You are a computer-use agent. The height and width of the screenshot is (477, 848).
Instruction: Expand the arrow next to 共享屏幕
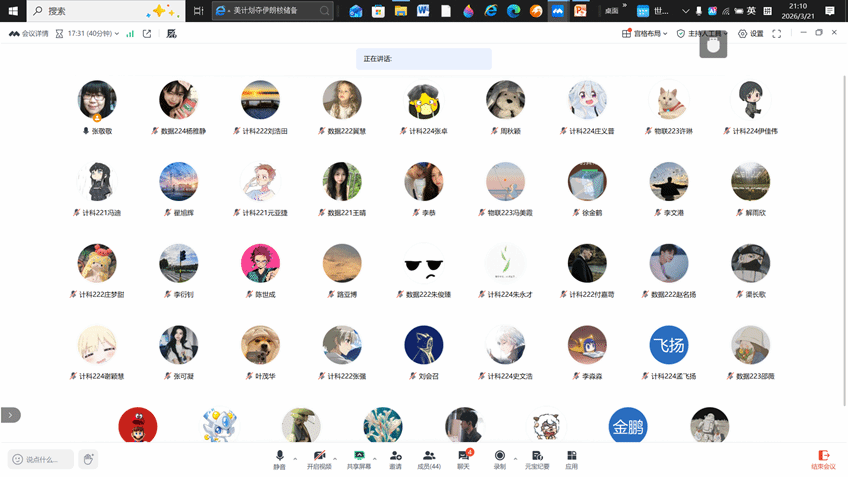pyautogui.click(x=375, y=455)
